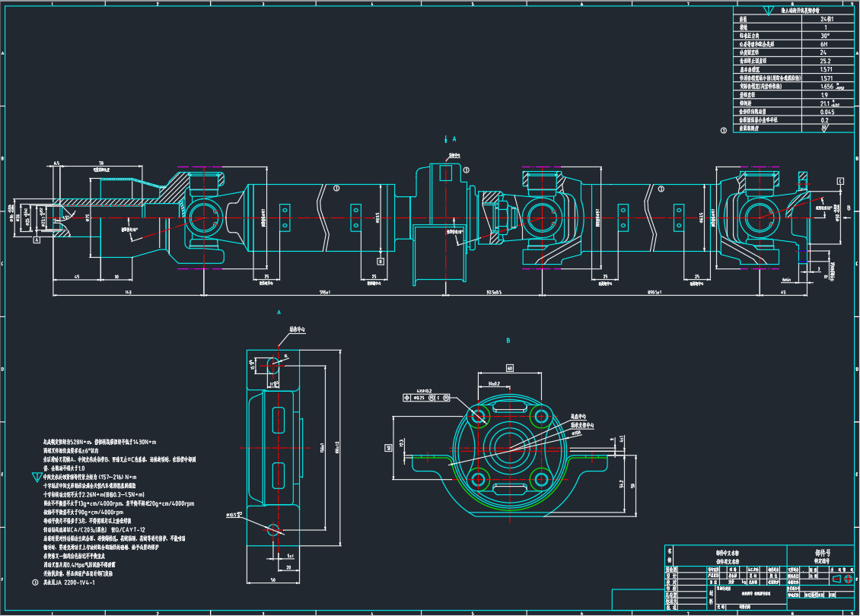
Task: Click the boxed datum C label
Action: pos(840,182)
